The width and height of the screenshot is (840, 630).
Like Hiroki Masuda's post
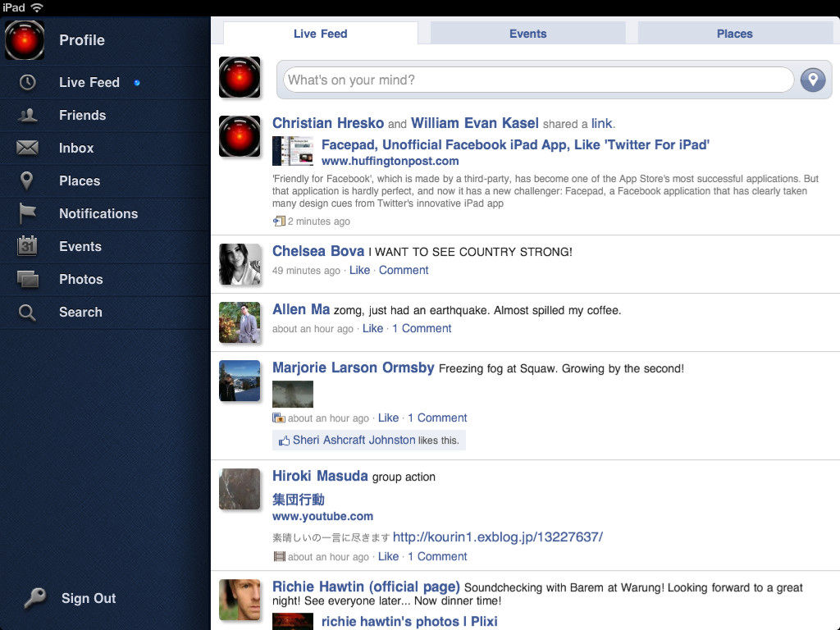pos(388,557)
